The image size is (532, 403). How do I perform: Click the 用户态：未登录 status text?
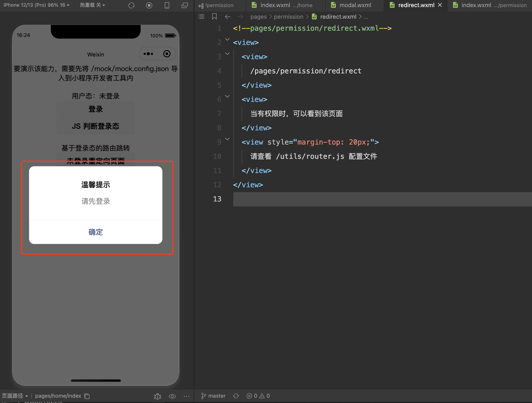96,96
